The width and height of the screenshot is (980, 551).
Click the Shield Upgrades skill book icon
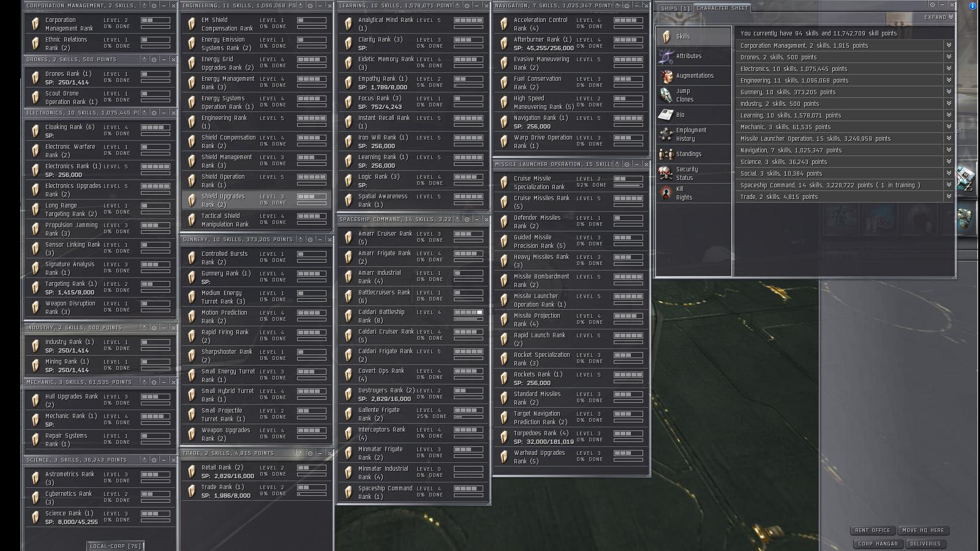pyautogui.click(x=191, y=200)
